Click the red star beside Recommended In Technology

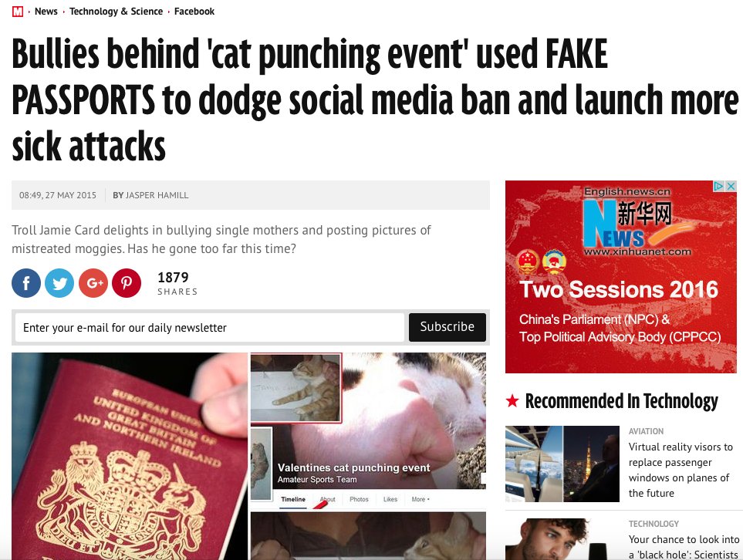pyautogui.click(x=512, y=401)
